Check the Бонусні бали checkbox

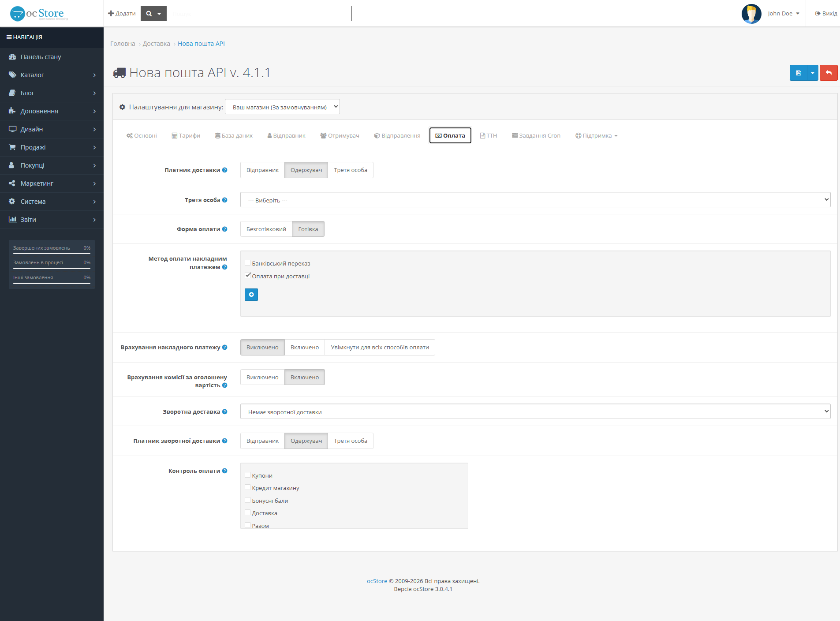point(248,500)
